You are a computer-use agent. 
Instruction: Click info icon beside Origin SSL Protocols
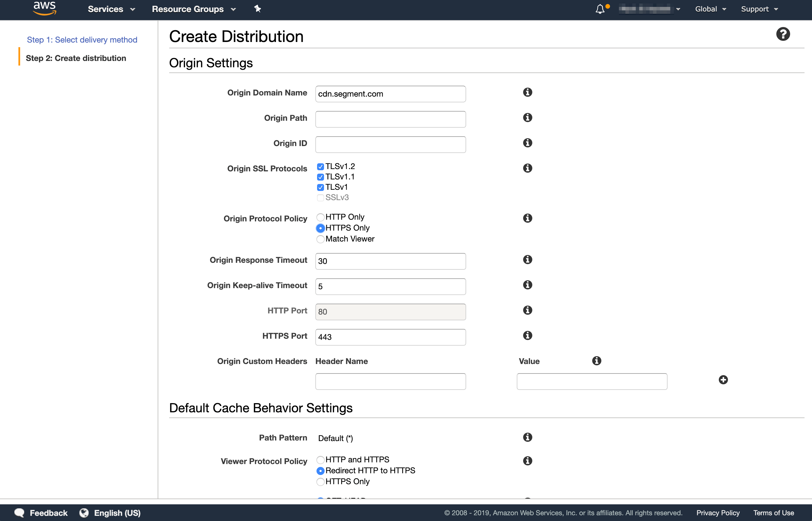point(527,168)
